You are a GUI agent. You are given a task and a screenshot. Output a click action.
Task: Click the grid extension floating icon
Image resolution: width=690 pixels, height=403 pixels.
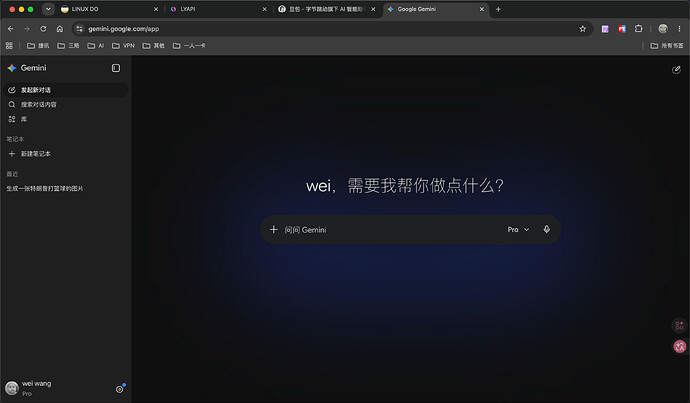pos(679,326)
